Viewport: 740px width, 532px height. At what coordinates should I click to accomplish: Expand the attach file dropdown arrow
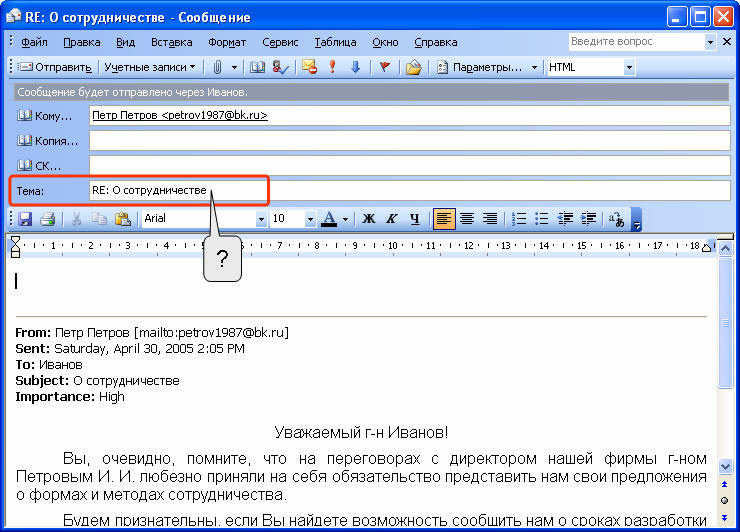tap(234, 68)
